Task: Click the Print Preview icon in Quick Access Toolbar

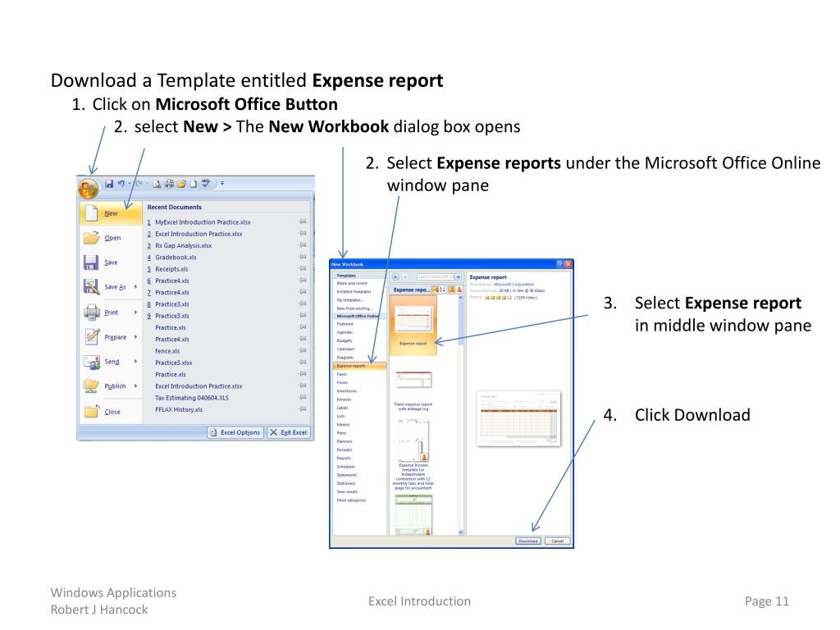Action: pos(157,184)
